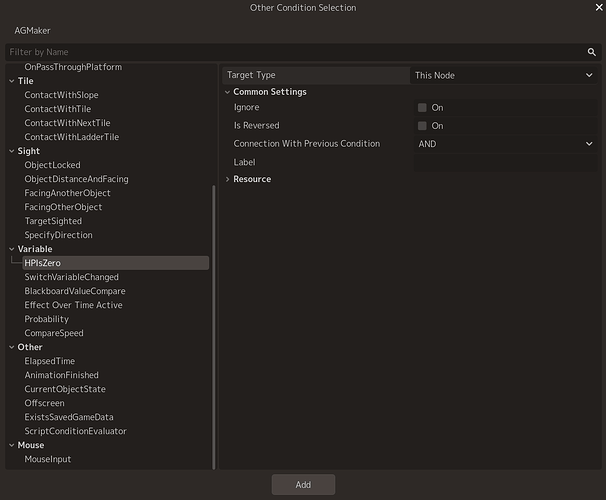Select the Probability condition
Viewport: 606px width, 500px height.
[47, 319]
